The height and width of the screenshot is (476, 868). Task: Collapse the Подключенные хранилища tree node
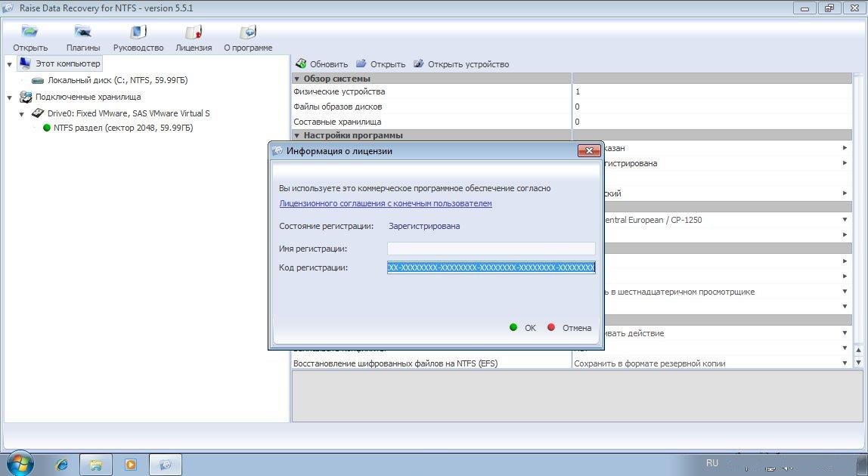(9, 97)
